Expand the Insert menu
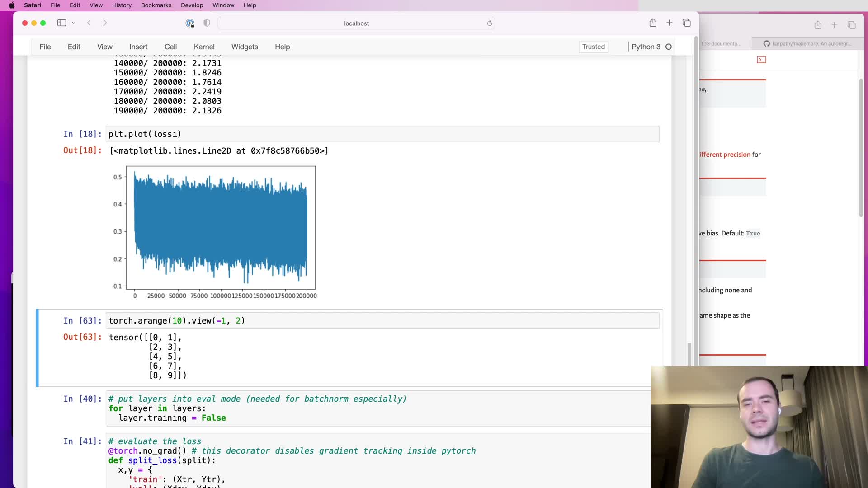 coord(138,47)
